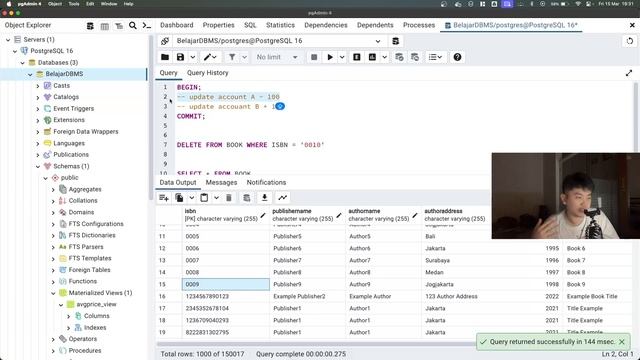Open the No limit rows dropdown
The image size is (640, 360).
[276, 57]
